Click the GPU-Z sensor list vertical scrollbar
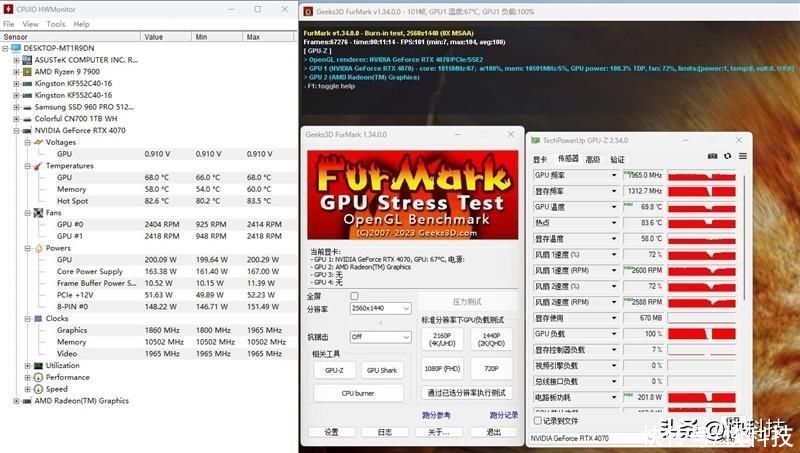 pyautogui.click(x=744, y=237)
